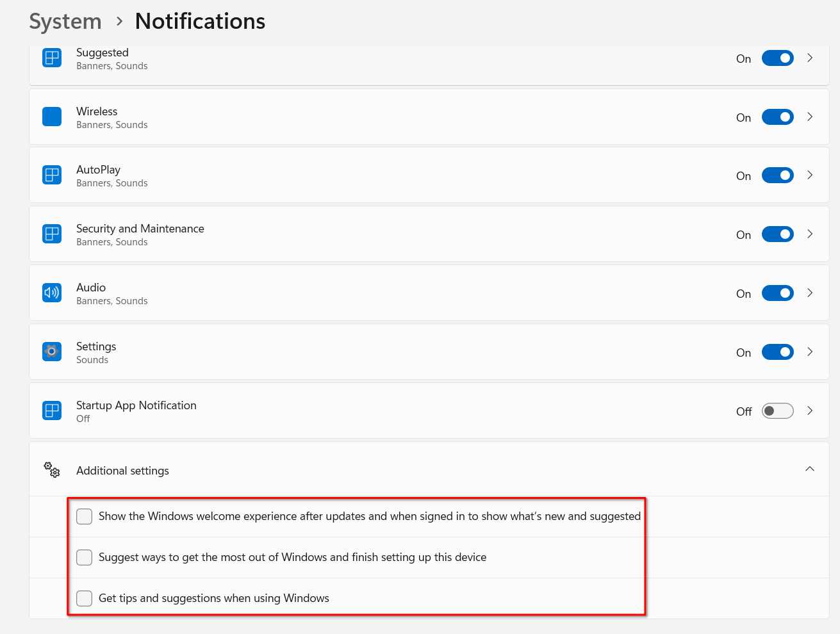
Task: Open AutoPlay notification details chevron
Action: point(810,175)
